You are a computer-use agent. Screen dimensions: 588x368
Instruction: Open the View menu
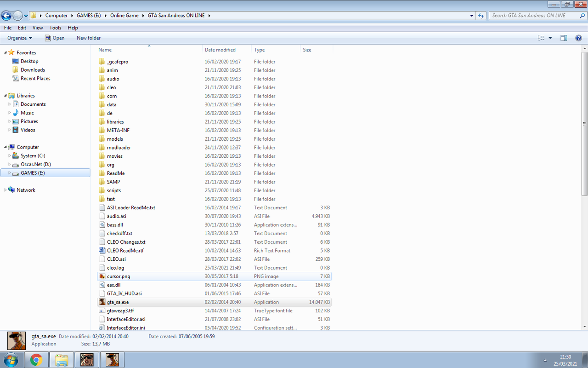(x=38, y=28)
